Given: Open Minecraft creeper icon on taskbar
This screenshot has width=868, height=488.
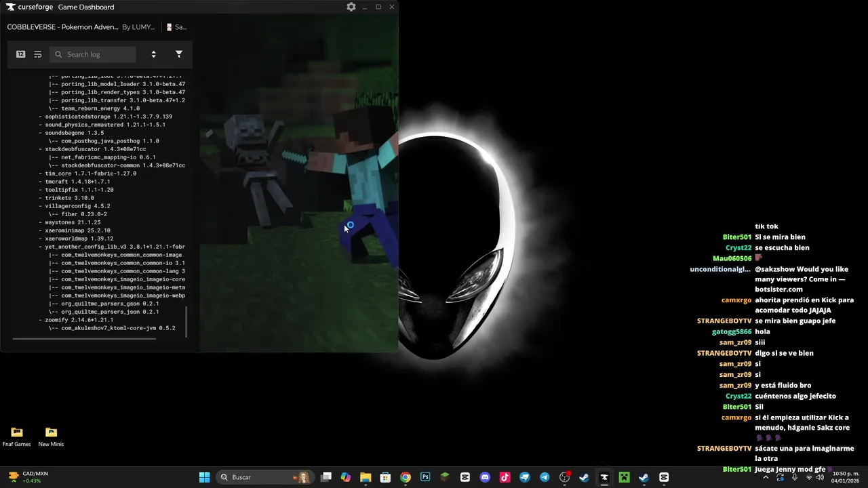Looking at the screenshot, I should (x=624, y=477).
